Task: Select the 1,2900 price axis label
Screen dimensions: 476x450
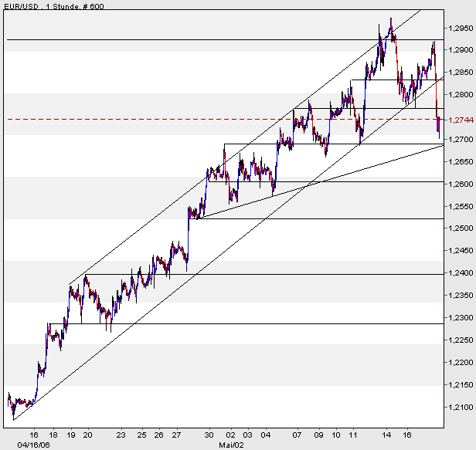Action: pyautogui.click(x=461, y=49)
